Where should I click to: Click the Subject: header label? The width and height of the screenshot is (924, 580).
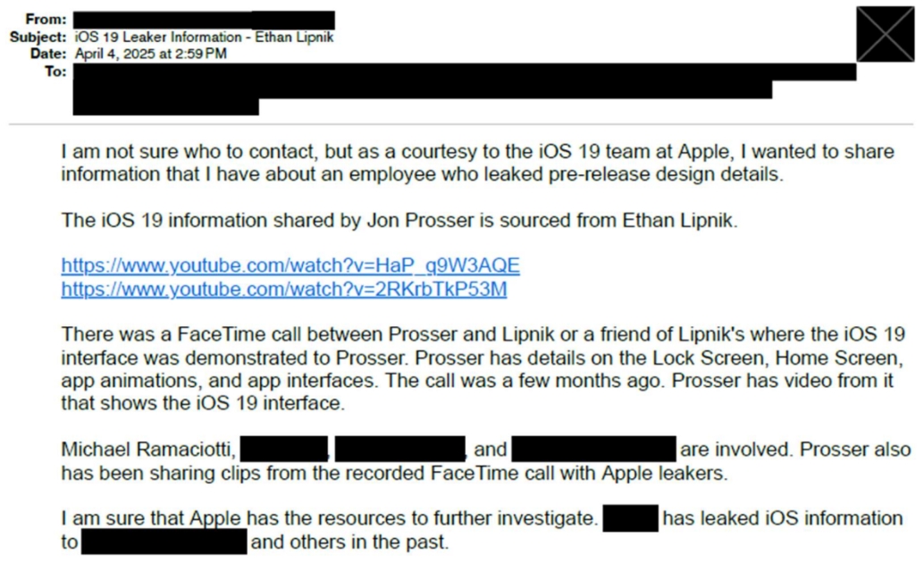coord(38,38)
